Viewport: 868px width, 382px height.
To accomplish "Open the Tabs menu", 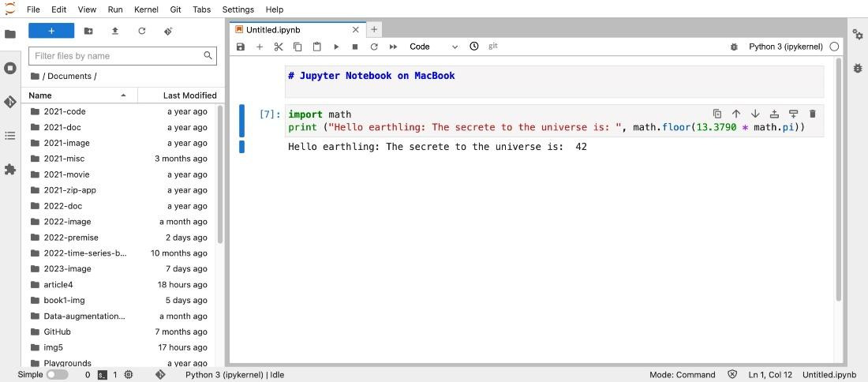I will pos(202,9).
